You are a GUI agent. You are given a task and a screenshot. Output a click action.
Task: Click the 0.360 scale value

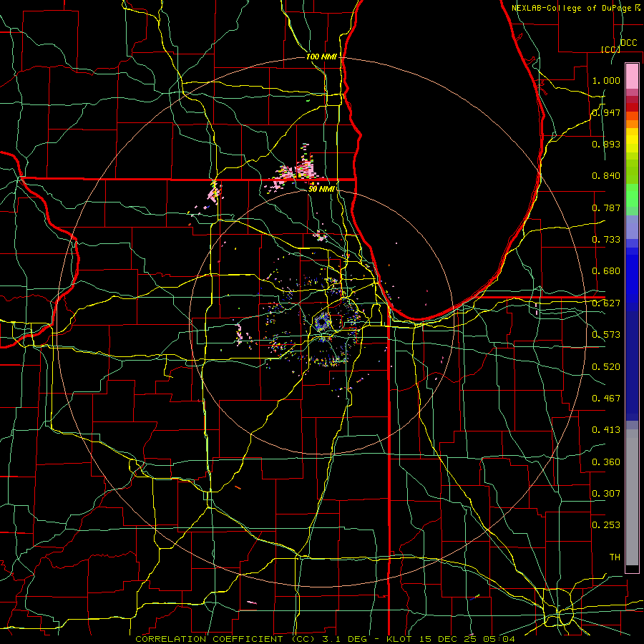tap(606, 462)
